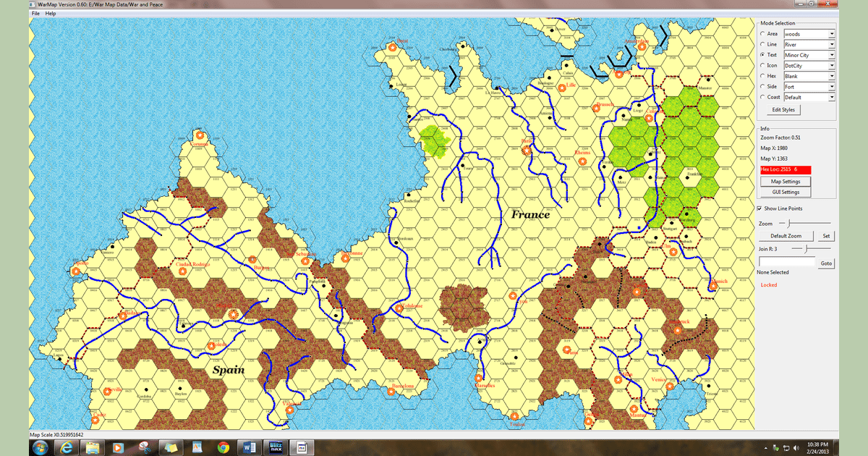The height and width of the screenshot is (456, 868).
Task: Open the Icon dropdown showing DotCity
Action: point(809,66)
